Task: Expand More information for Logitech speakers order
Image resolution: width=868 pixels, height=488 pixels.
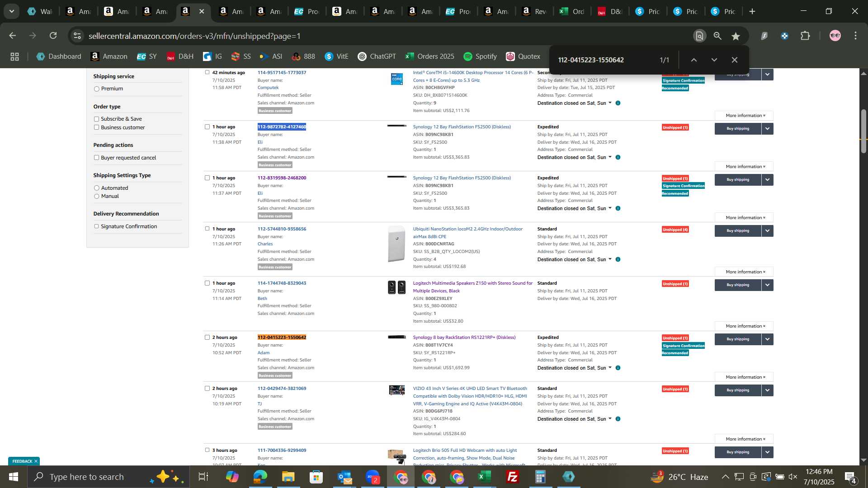Action: (744, 326)
